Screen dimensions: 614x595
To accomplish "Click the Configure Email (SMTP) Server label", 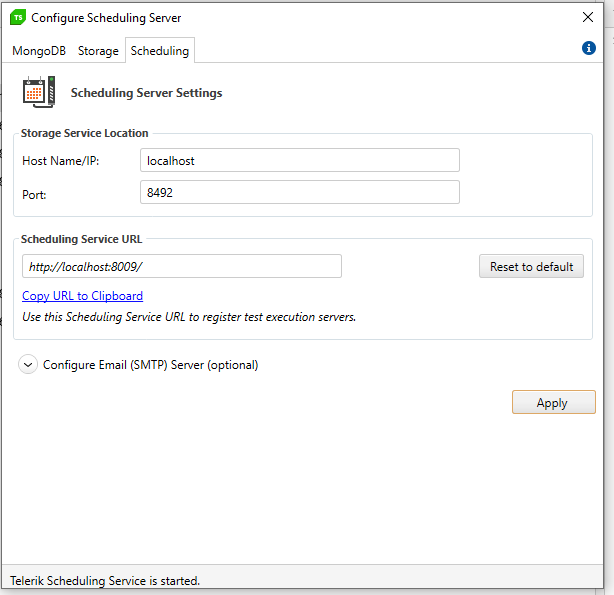I will coord(150,365).
